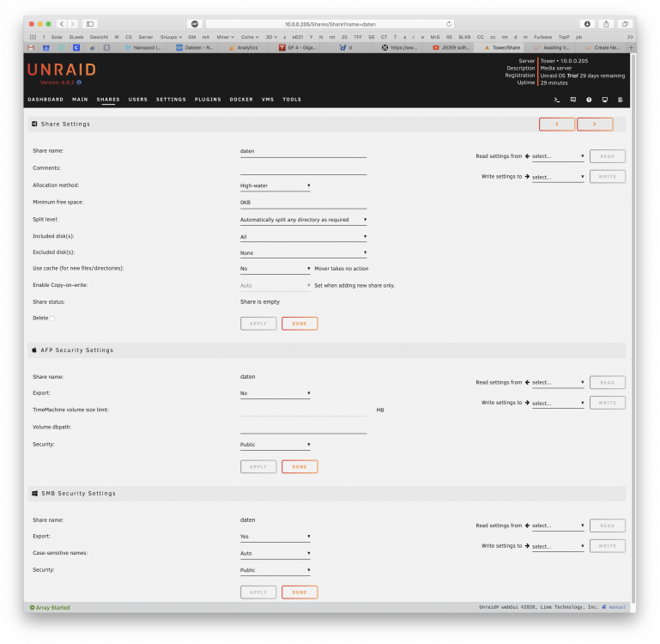Click the extension icon left of address bar
Screen dimensions: 660x644
pos(195,24)
